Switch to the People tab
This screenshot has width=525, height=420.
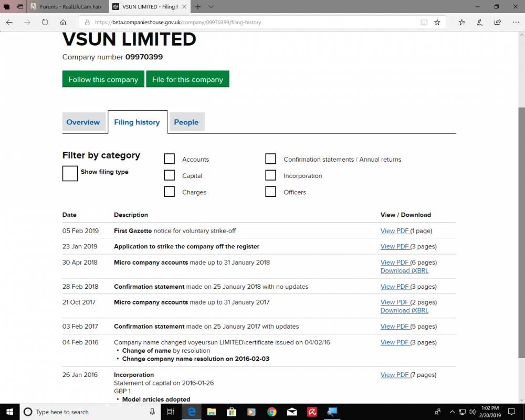point(187,122)
